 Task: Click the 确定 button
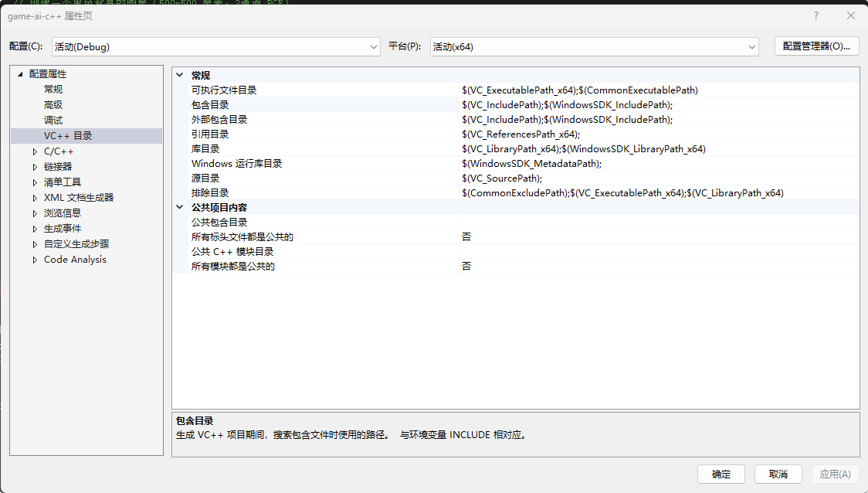[721, 474]
